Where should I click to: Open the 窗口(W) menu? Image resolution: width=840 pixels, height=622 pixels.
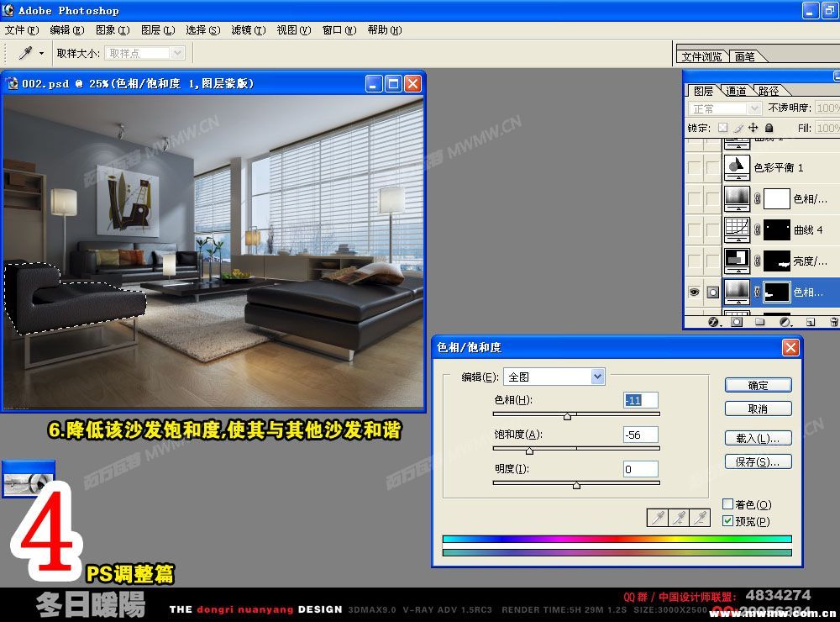point(339,30)
